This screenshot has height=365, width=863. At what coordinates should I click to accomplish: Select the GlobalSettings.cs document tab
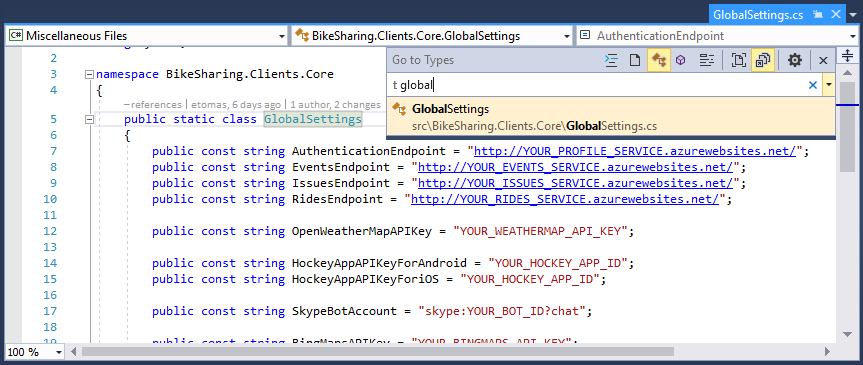tap(757, 15)
